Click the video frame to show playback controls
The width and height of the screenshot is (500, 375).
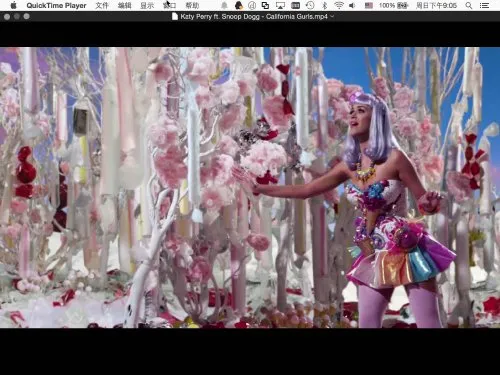(250, 188)
